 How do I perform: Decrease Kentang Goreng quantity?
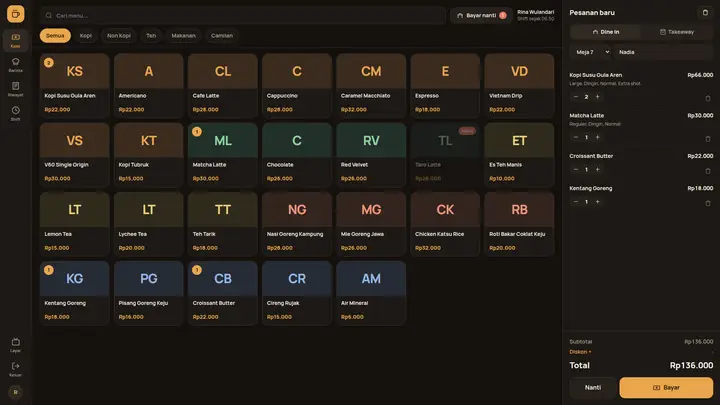(x=575, y=202)
